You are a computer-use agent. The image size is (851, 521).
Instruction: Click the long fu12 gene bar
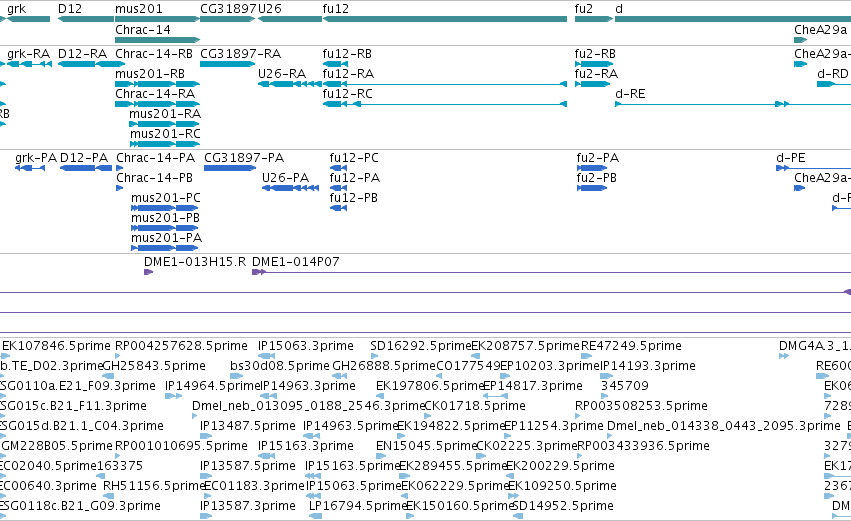445,19
